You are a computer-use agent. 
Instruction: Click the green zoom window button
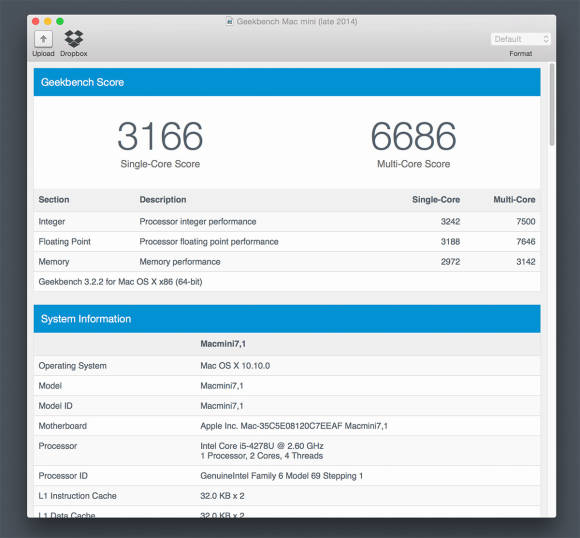point(60,21)
